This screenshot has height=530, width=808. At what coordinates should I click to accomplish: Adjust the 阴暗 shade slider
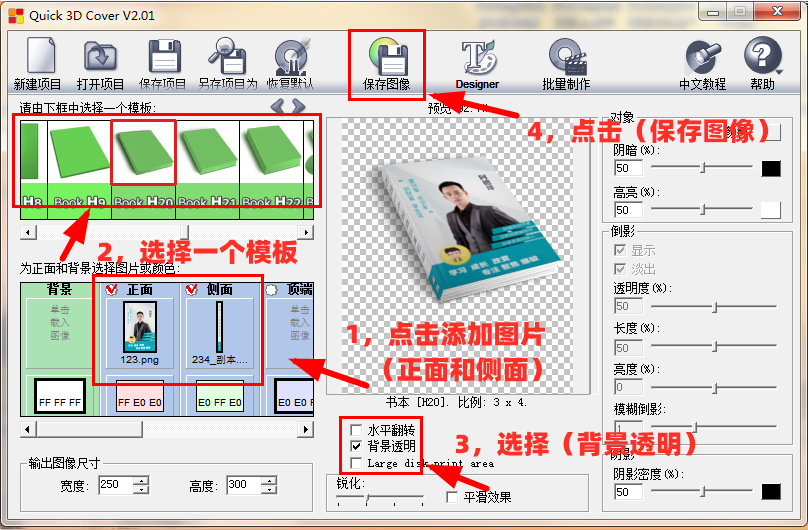(702, 167)
